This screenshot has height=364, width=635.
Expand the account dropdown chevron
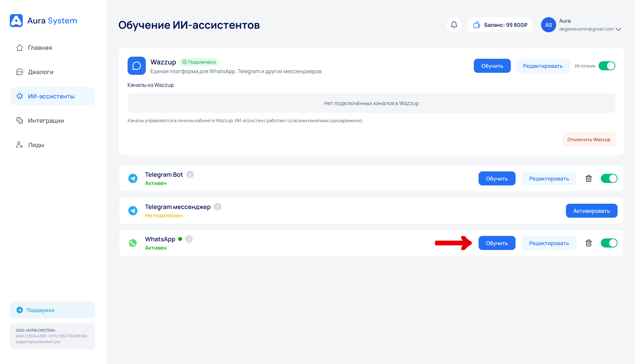coord(619,29)
